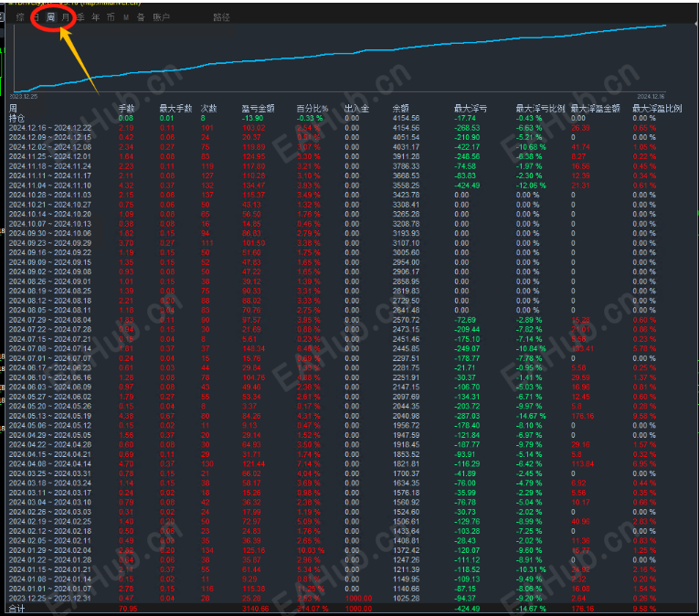
Task: Click the total profit value 3140.66
Action: tap(256, 609)
